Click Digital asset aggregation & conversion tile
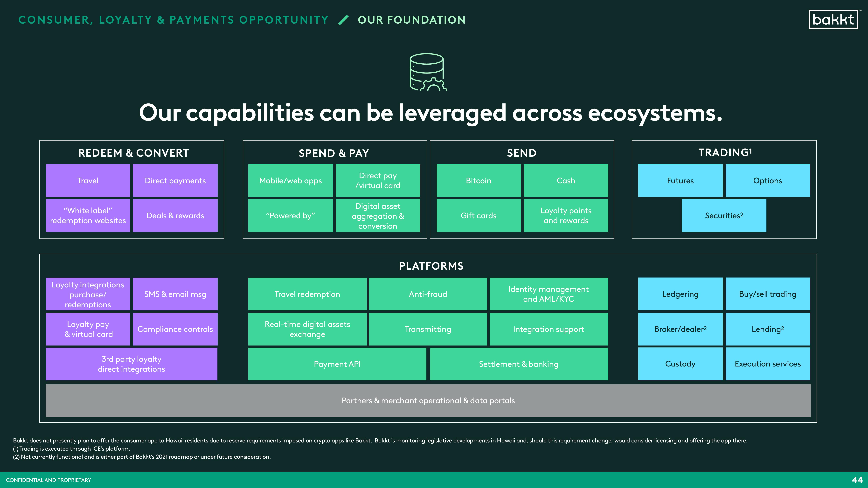 click(x=378, y=216)
